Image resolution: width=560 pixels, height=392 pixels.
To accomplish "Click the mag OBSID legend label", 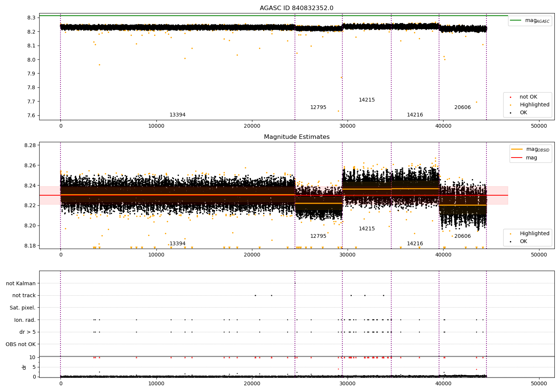I will (538, 149).
